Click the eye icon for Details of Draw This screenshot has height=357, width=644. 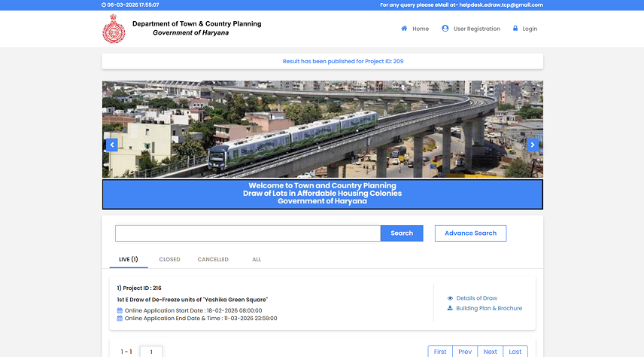450,298
